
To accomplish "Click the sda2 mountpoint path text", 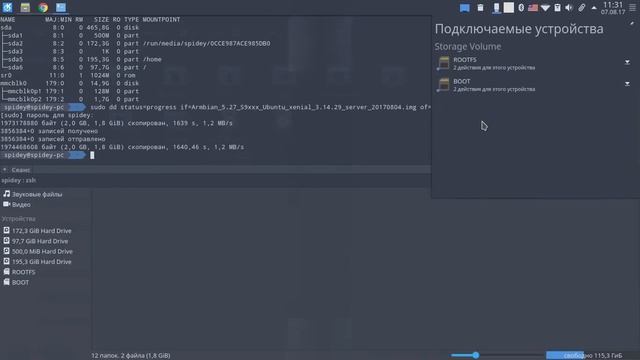I will pyautogui.click(x=207, y=43).
